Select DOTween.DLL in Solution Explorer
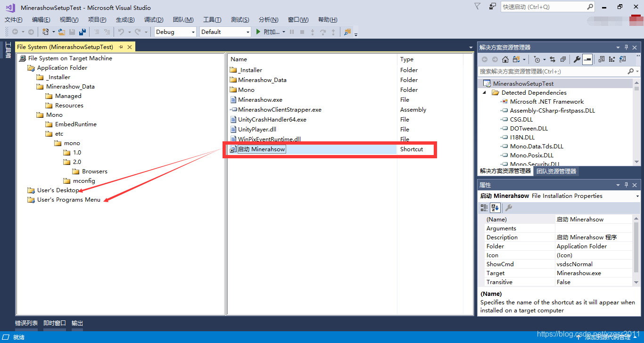This screenshot has width=644, height=343. click(528, 128)
